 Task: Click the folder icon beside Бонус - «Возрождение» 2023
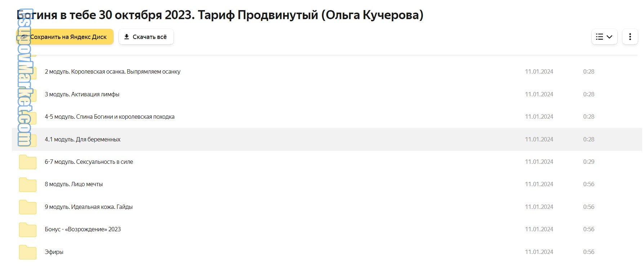27,229
